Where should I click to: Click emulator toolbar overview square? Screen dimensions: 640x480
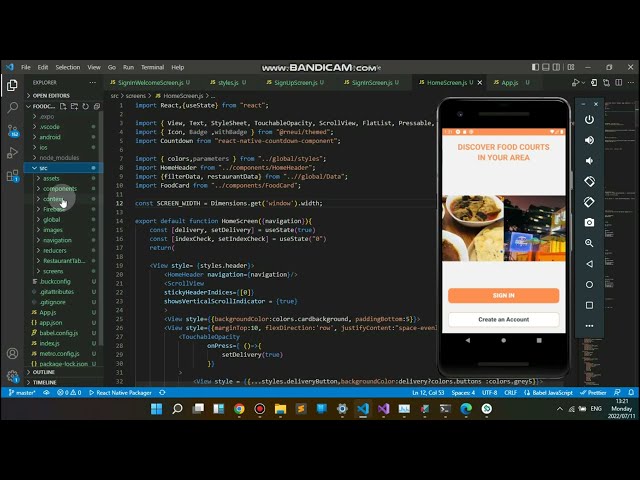tap(589, 305)
